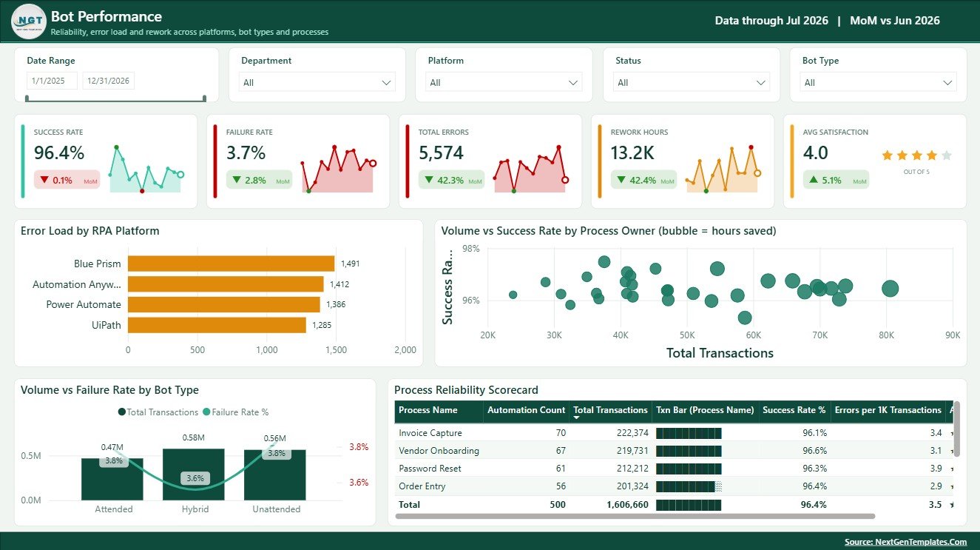Sort by Success Rate % column header

794,410
